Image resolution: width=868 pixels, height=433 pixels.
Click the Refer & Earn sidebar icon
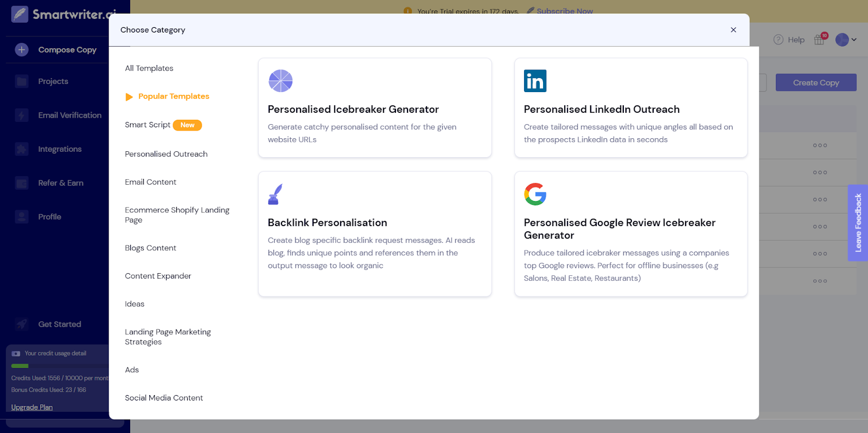22,183
